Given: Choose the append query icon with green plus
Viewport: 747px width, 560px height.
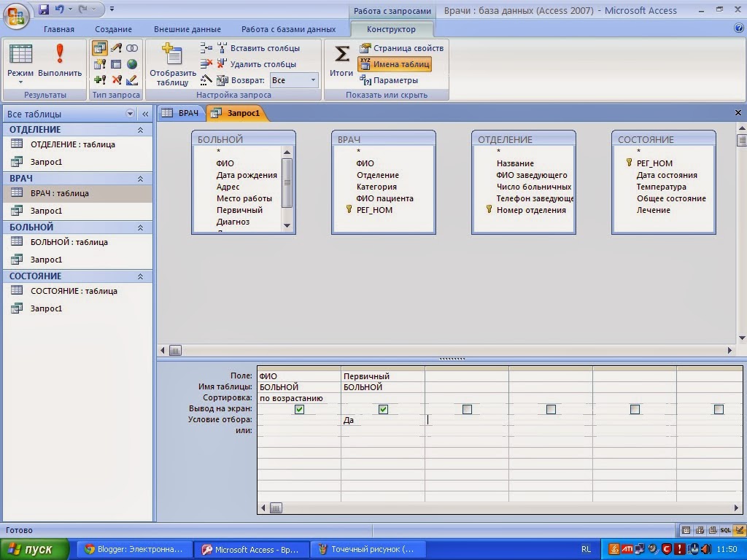Looking at the screenshot, I should click(x=99, y=80).
